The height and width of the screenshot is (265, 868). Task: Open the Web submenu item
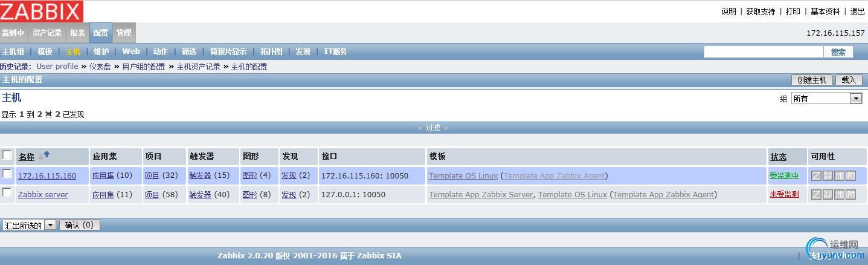[x=131, y=51]
